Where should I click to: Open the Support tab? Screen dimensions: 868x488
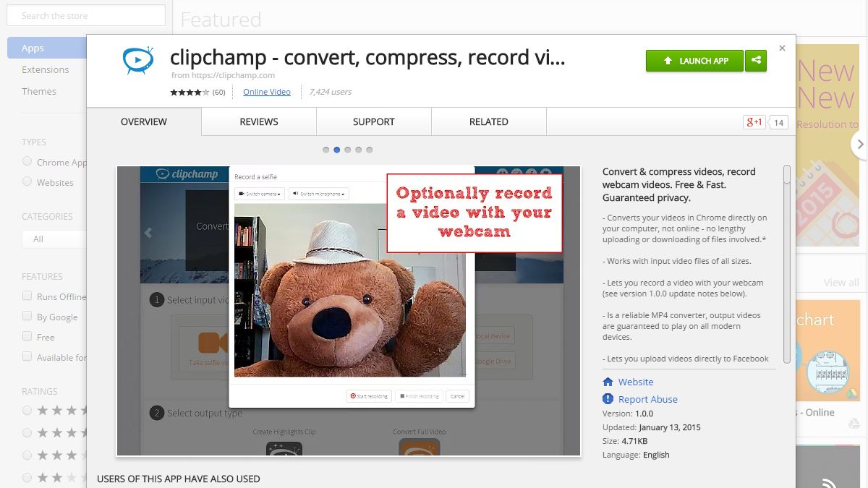coord(374,121)
